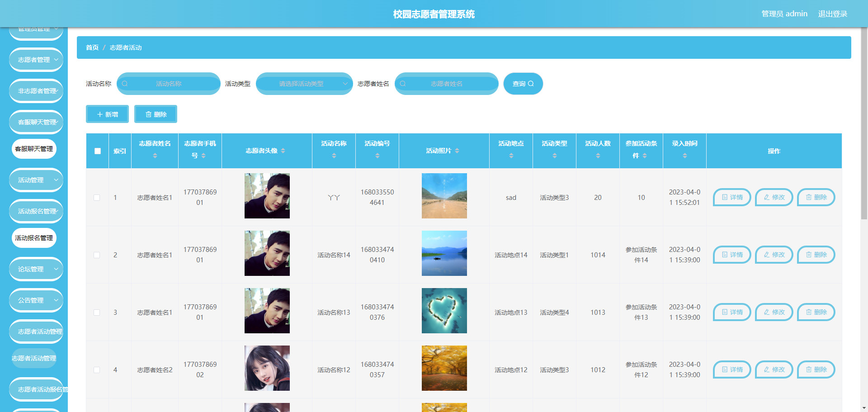Tick the checkbox for row 2

97,255
